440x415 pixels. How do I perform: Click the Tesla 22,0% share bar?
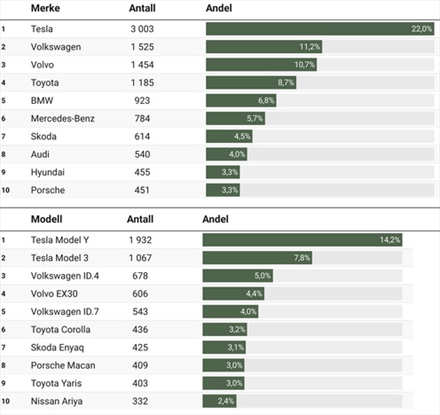coord(320,29)
